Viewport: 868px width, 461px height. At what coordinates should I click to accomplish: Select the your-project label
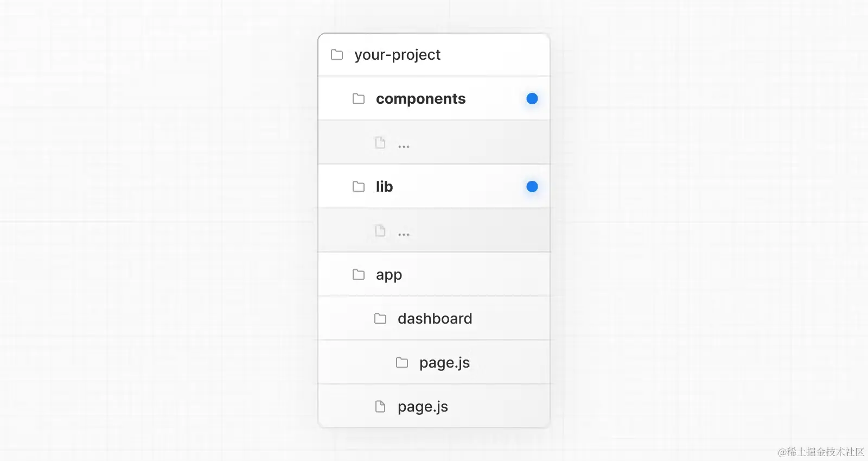coord(398,55)
